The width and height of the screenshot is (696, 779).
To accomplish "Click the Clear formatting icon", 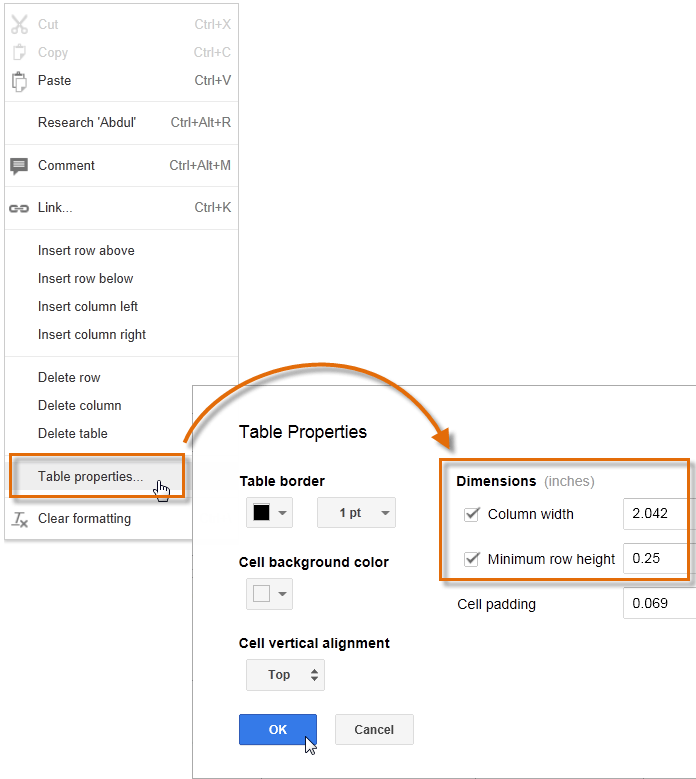I will [19, 519].
